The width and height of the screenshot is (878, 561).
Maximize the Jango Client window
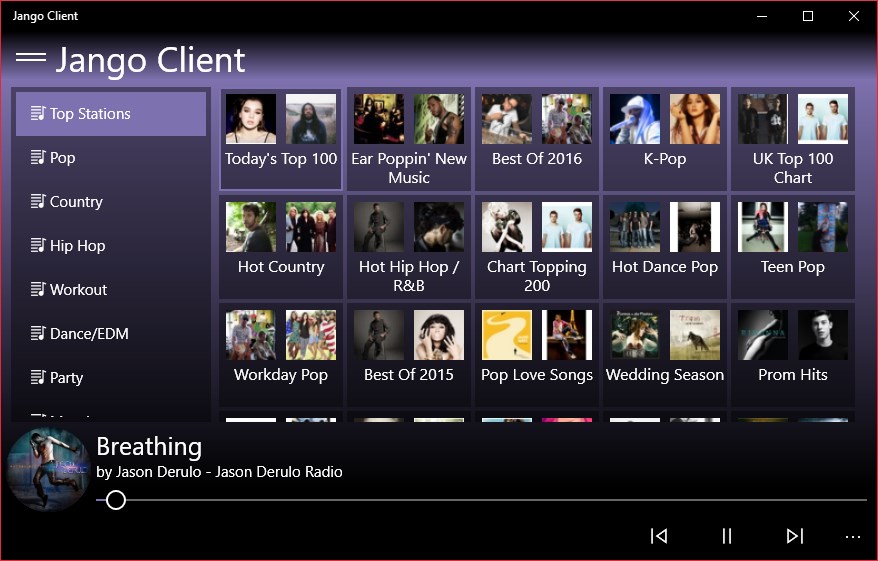point(807,16)
